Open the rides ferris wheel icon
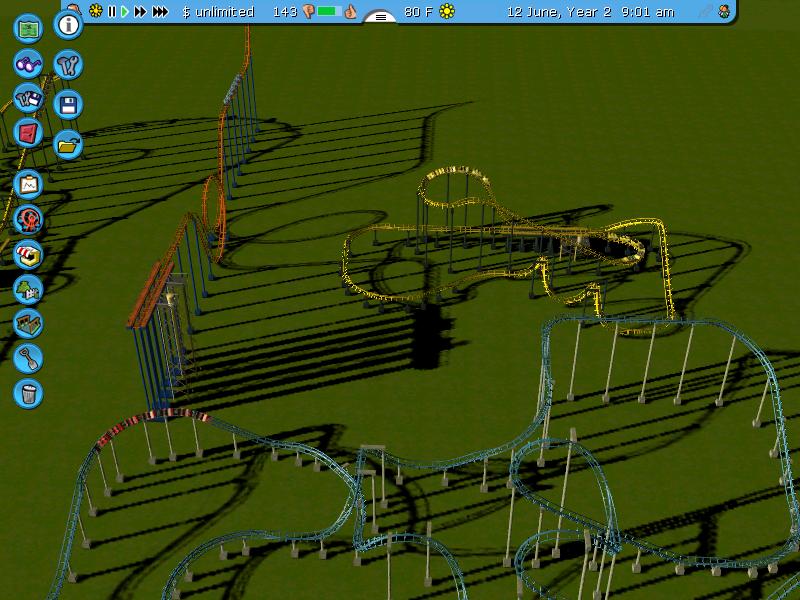800x600 pixels. pos(28,220)
